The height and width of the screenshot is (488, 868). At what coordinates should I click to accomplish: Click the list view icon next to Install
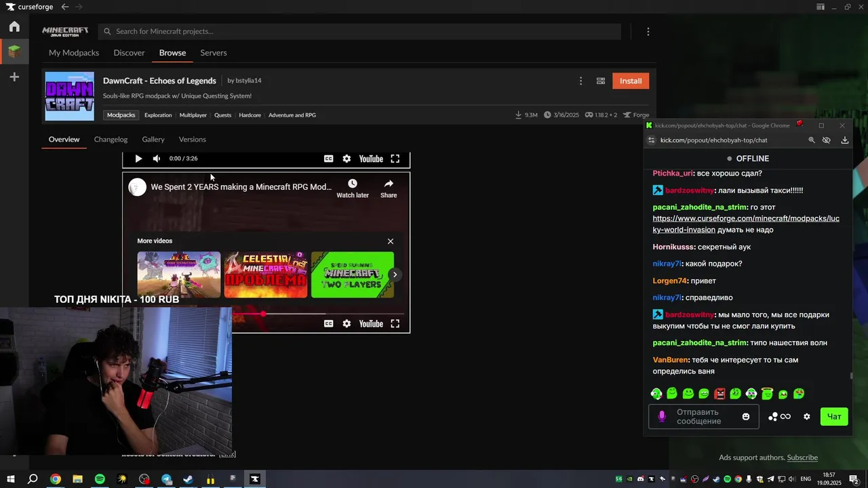[601, 81]
